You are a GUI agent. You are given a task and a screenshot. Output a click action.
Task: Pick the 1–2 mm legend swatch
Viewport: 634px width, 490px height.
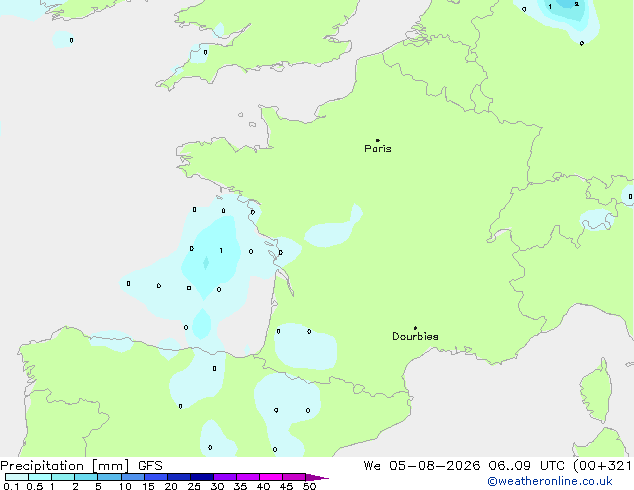click(x=63, y=477)
